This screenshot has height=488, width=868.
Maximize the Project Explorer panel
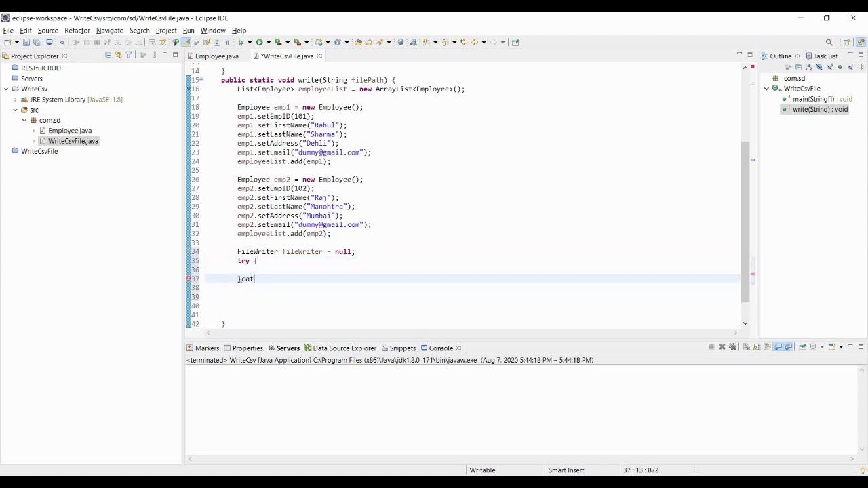point(175,55)
